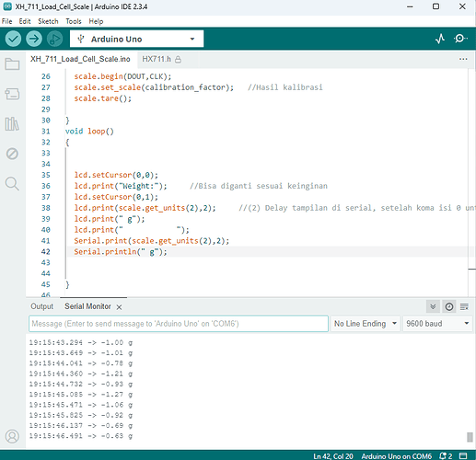Click 'Arduino Uno on COM6' in status bar
This screenshot has width=476, height=460.
pyautogui.click(x=397, y=456)
